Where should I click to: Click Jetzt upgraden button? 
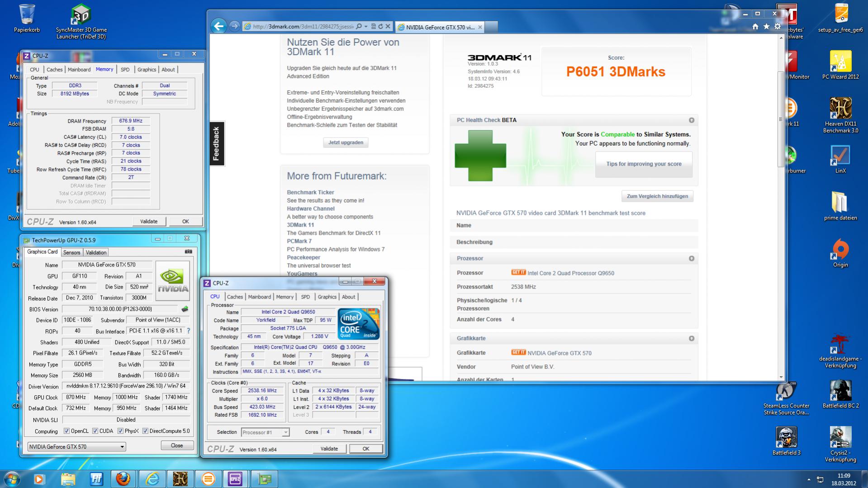[346, 142]
